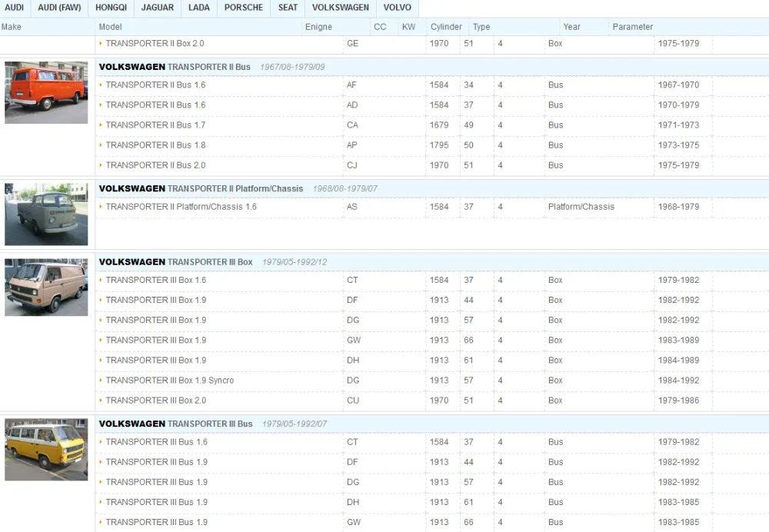Open the AUDI brand tab
The image size is (769, 532).
coord(15,8)
